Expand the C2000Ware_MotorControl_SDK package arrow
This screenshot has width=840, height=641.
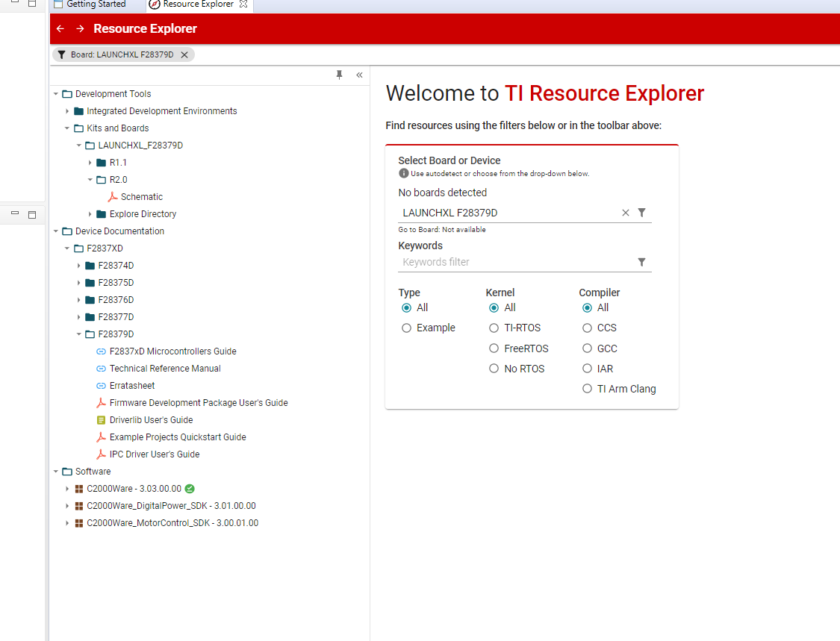[x=67, y=522]
